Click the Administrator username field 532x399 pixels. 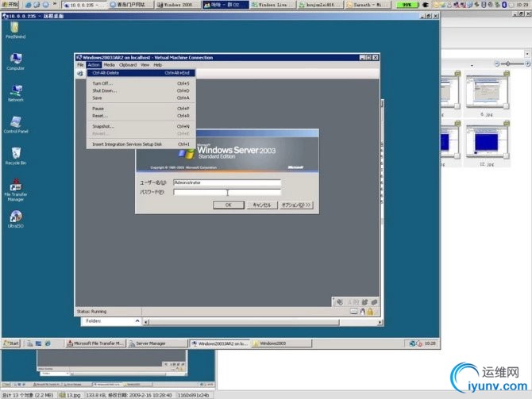coord(227,182)
